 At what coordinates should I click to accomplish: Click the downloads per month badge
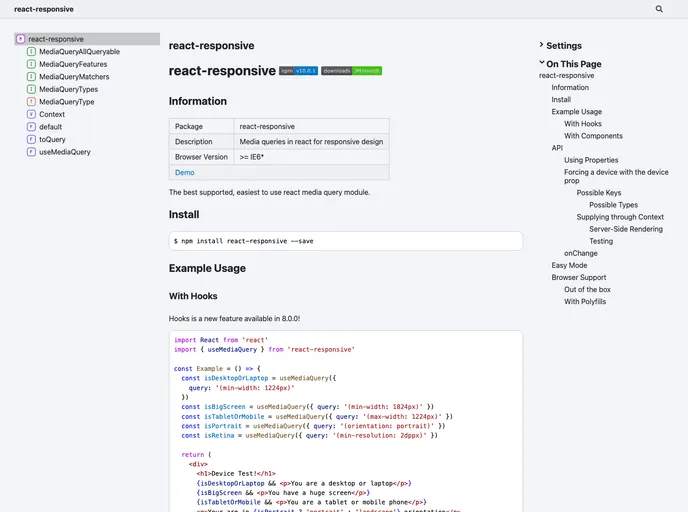(x=351, y=71)
